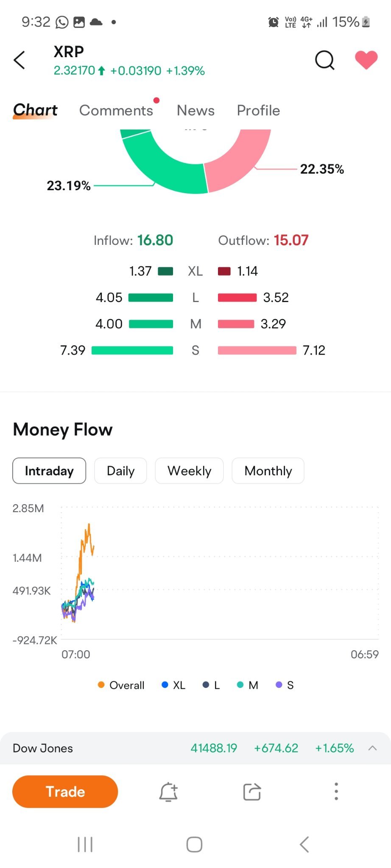Screen dimensions: 391x868
Task: Tap the 3.29 medium outflow value
Action: pos(273,324)
